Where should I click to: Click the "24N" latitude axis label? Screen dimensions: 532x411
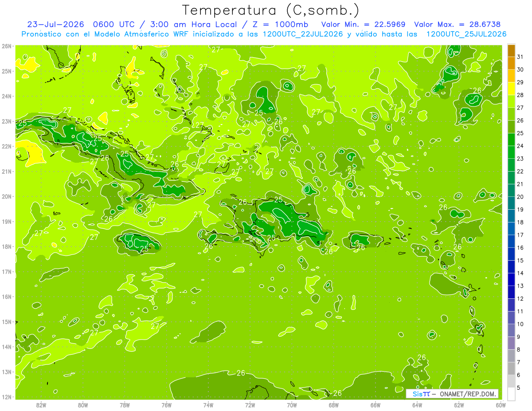tap(7, 96)
